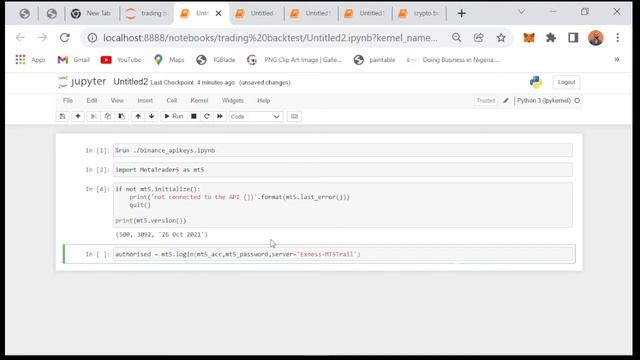Move selected cell up arrow
Screen dimensions: 640x360
click(x=138, y=116)
